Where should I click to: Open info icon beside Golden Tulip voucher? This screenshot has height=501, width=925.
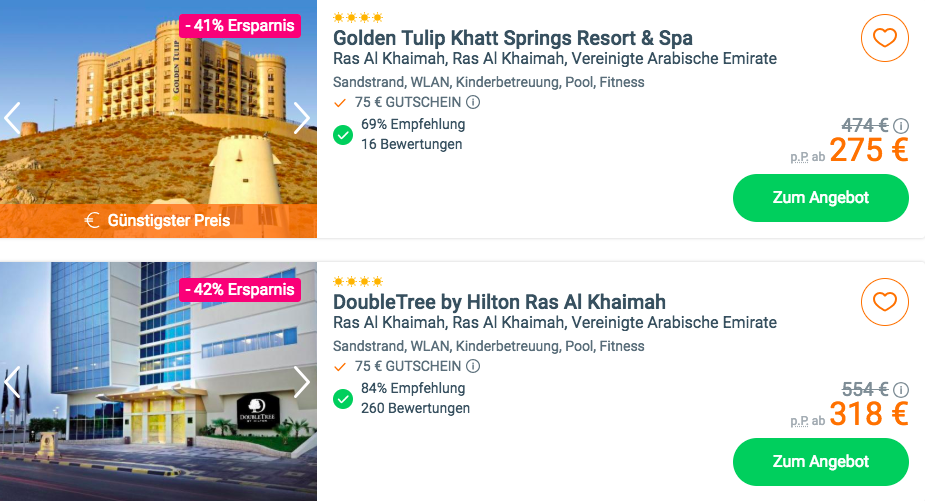pyautogui.click(x=473, y=102)
